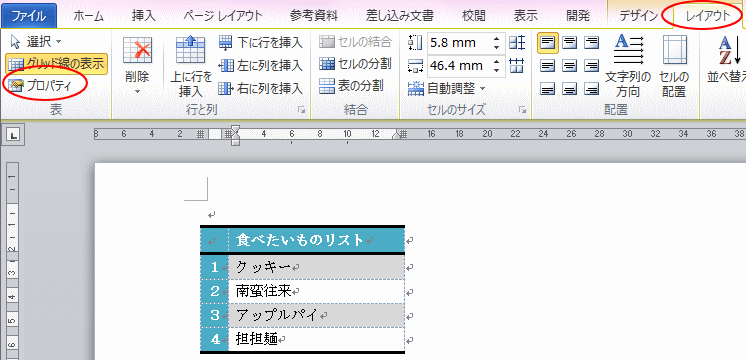Click the tab selector at ruler corner
746x360 pixels.
pyautogui.click(x=14, y=136)
